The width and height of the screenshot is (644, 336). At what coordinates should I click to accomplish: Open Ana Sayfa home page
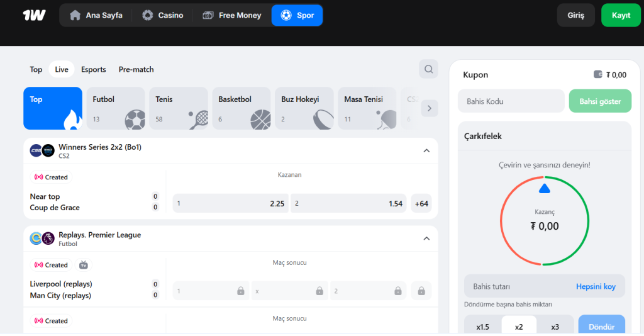click(x=96, y=15)
